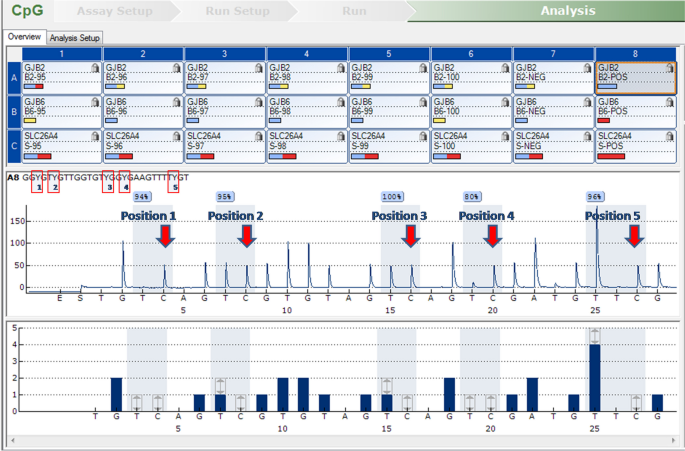Adjust histogram bar at dispensation 20 C
The width and height of the screenshot is (685, 451).
[x=491, y=402]
